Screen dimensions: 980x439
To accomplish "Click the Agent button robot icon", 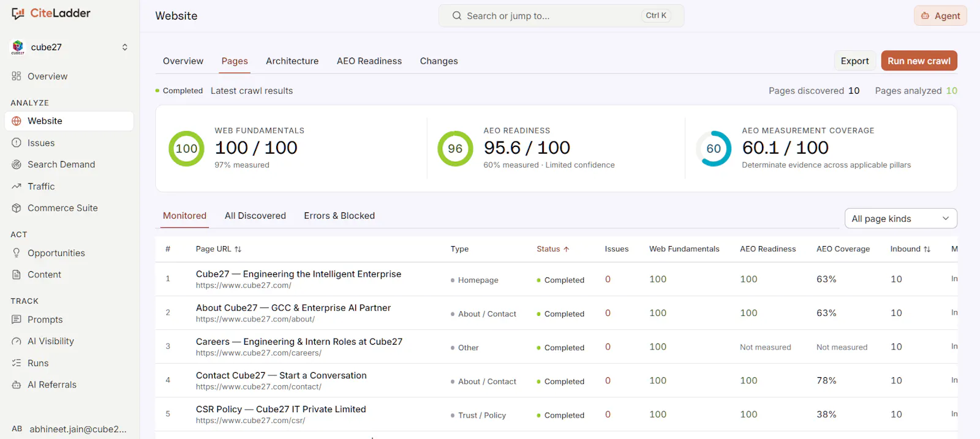I will click(925, 16).
